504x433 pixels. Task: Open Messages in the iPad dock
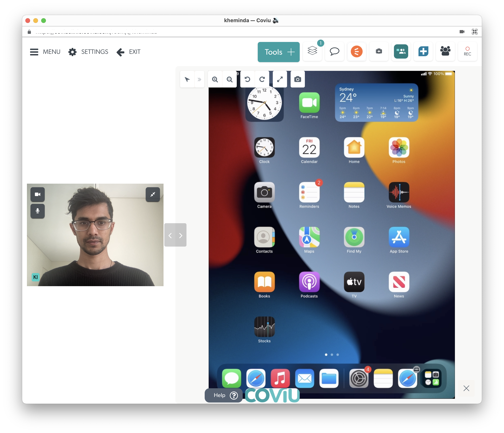[232, 378]
